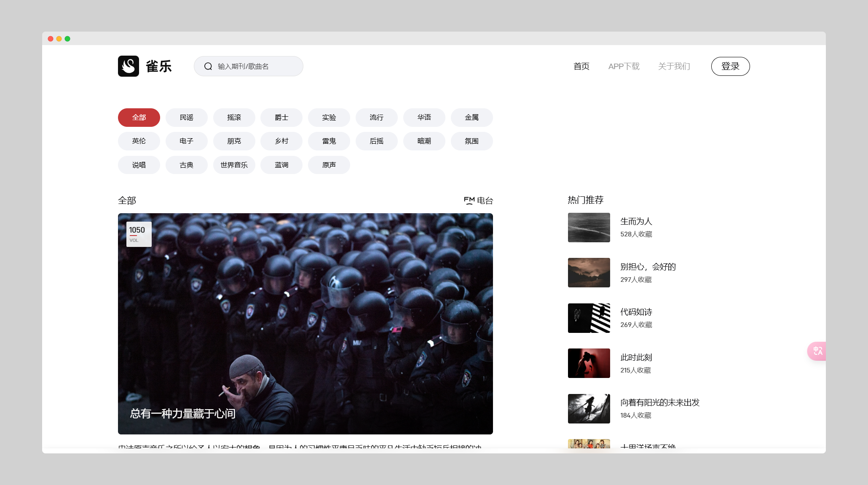The width and height of the screenshot is (868, 485).
Task: Click the 雀乐 swan logo icon
Action: (x=129, y=66)
